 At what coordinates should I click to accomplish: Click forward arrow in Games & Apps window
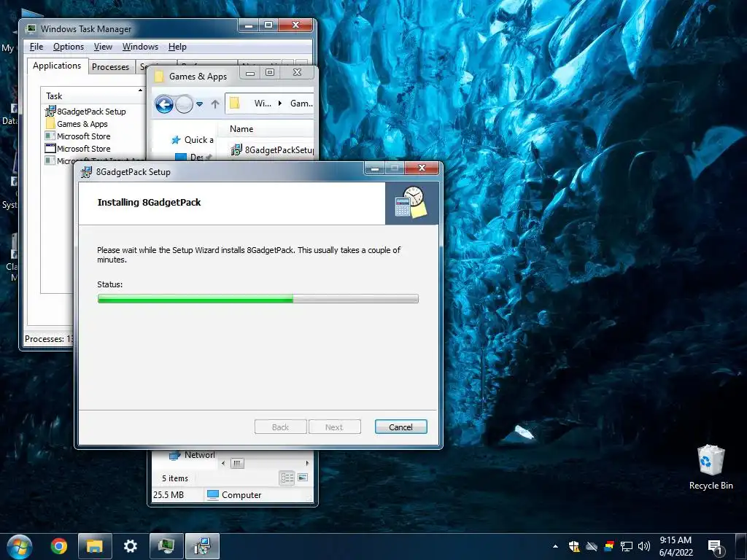(184, 104)
